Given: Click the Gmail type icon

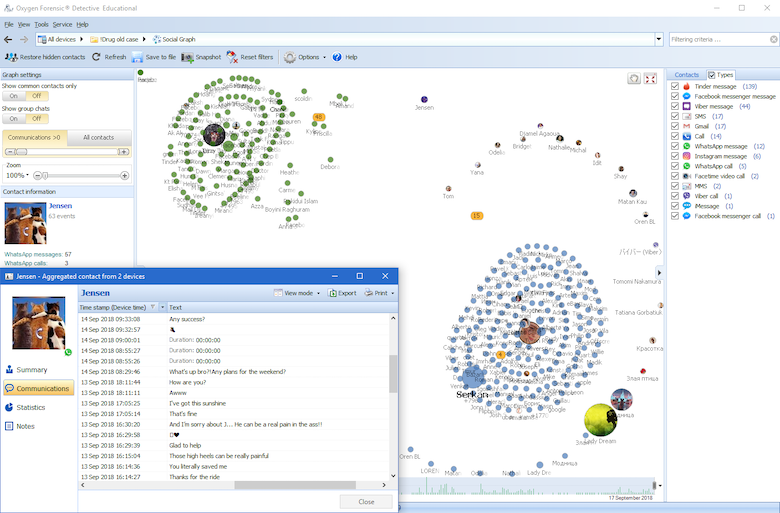Looking at the screenshot, I should coord(686,126).
